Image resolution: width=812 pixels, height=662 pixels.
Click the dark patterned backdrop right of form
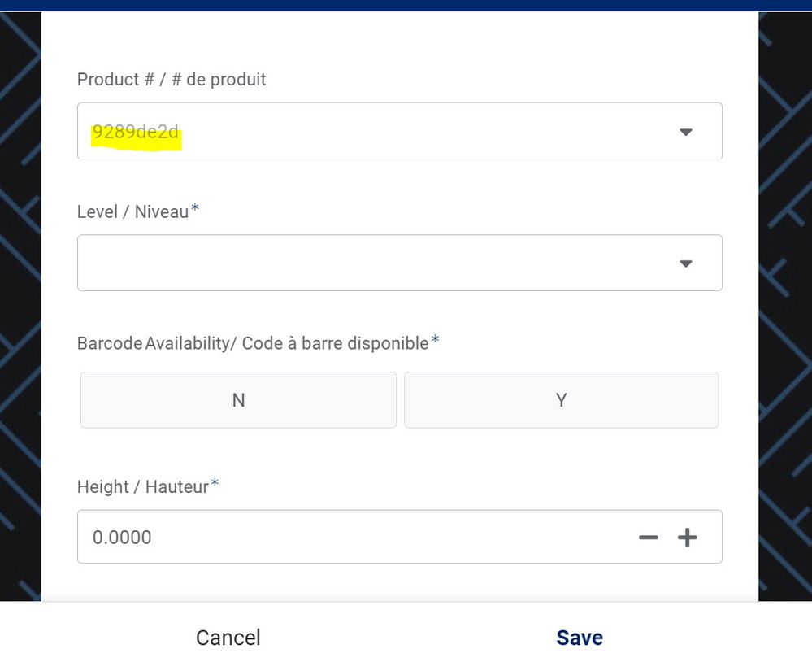point(785,306)
